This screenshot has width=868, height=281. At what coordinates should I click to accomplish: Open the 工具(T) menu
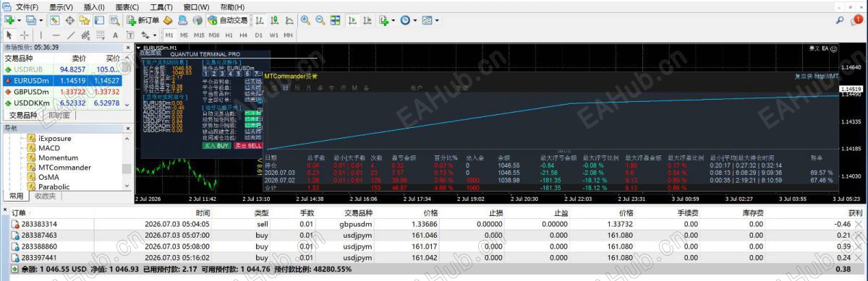tap(161, 7)
